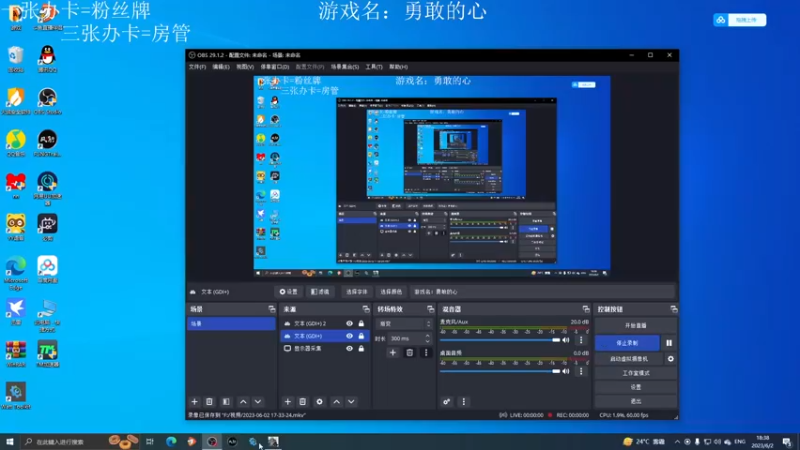Click Settings button in Controls dock
The width and height of the screenshot is (800, 450).
pyautogui.click(x=636, y=387)
